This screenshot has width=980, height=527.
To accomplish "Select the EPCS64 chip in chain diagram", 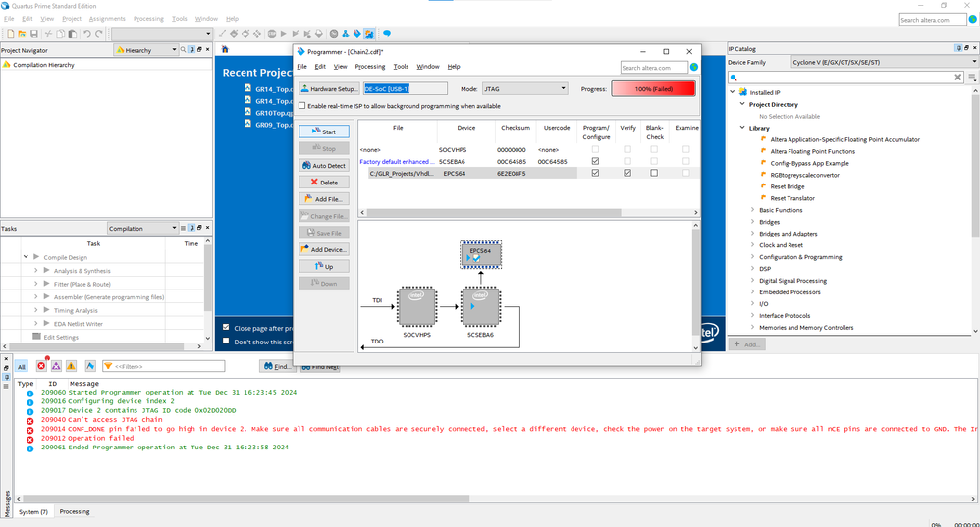I will (480, 255).
